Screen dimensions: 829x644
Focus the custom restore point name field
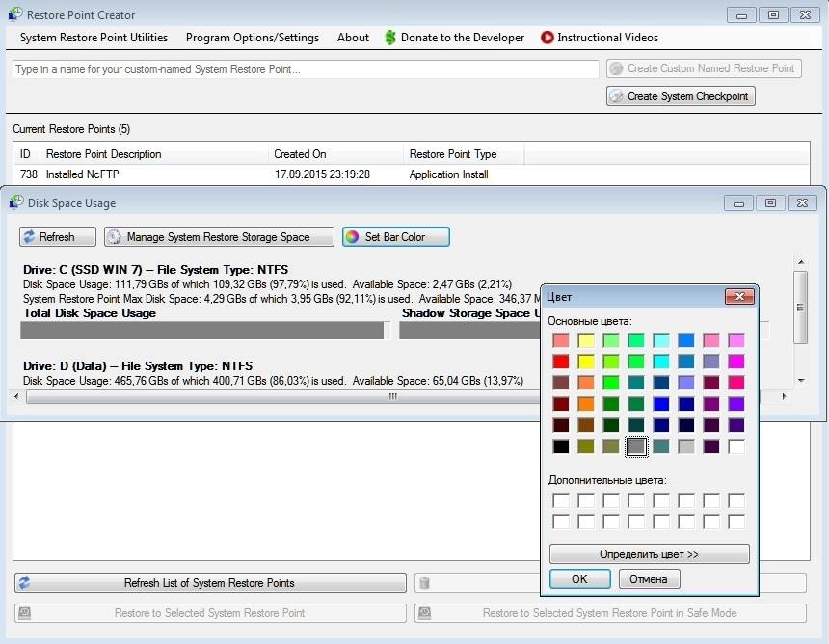tap(306, 69)
